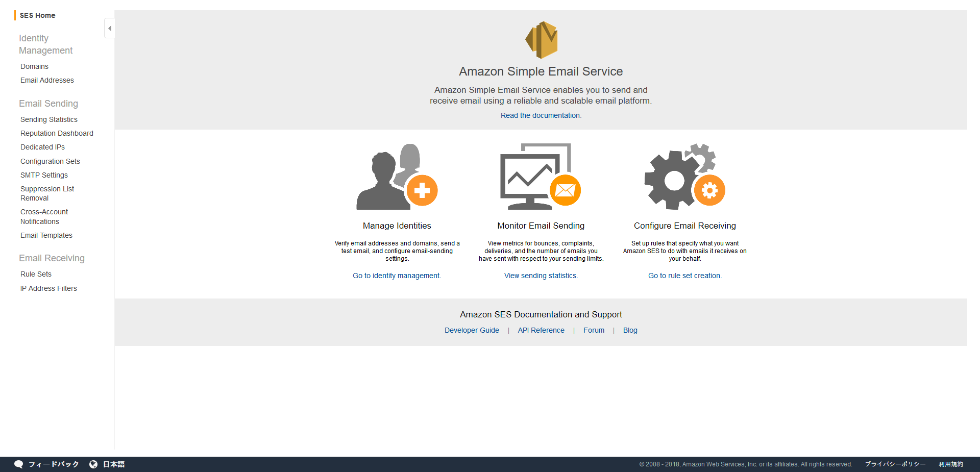Click View sending statistics link

click(x=541, y=276)
